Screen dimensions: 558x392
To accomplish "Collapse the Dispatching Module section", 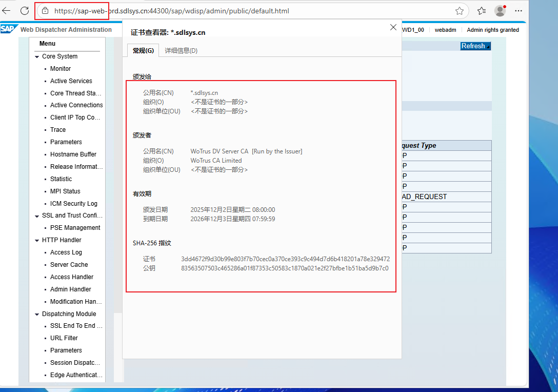I will 37,314.
